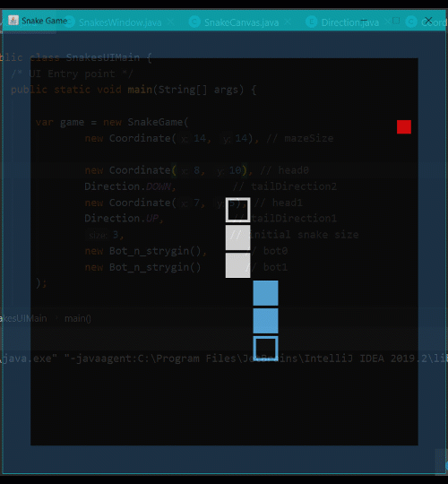This screenshot has height=484, width=448.
Task: Click the blue snake's topmost filled segment
Action: [265, 293]
